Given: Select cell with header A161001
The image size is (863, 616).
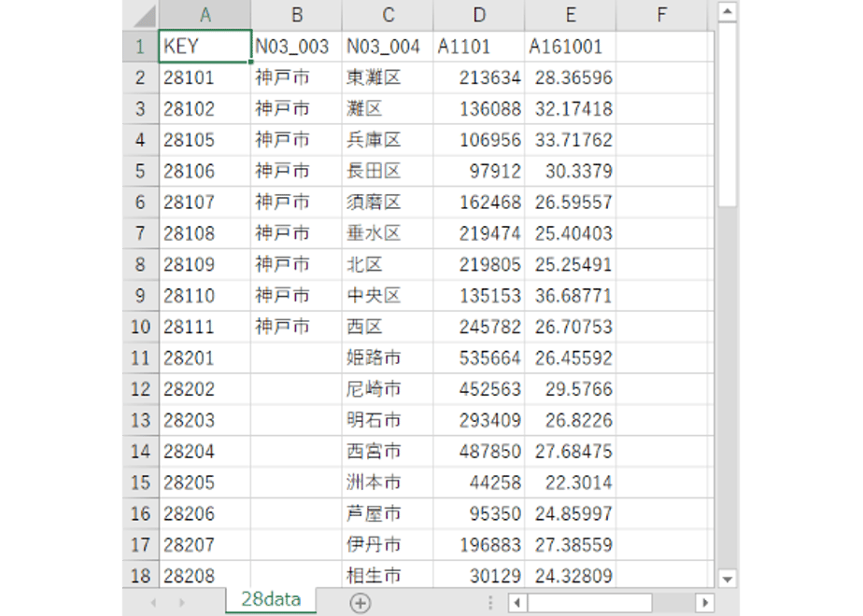Looking at the screenshot, I should pyautogui.click(x=570, y=47).
